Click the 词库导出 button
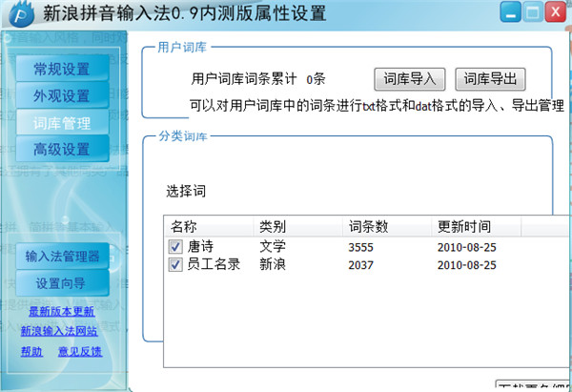 coord(491,79)
